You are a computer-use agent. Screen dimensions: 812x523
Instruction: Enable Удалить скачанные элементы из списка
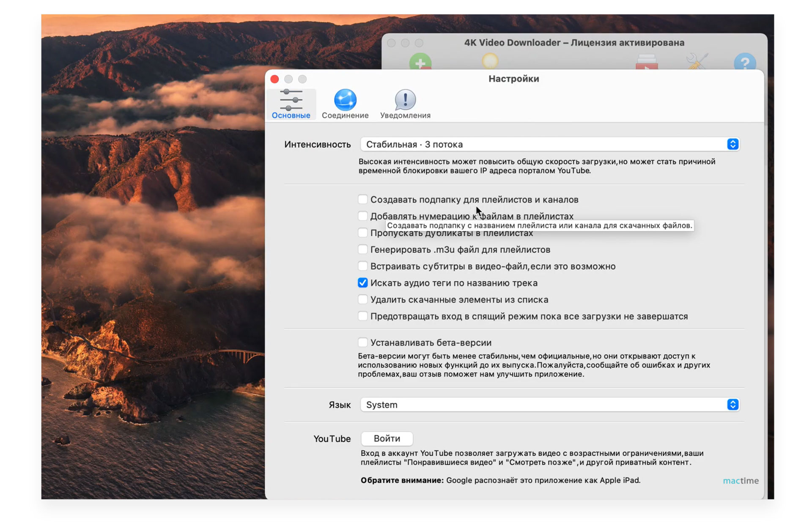pos(362,299)
